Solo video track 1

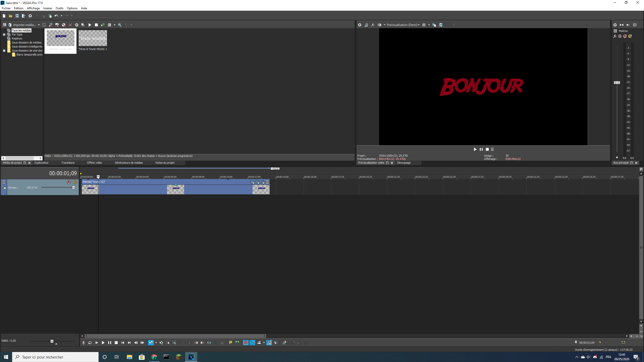[x=75, y=182]
